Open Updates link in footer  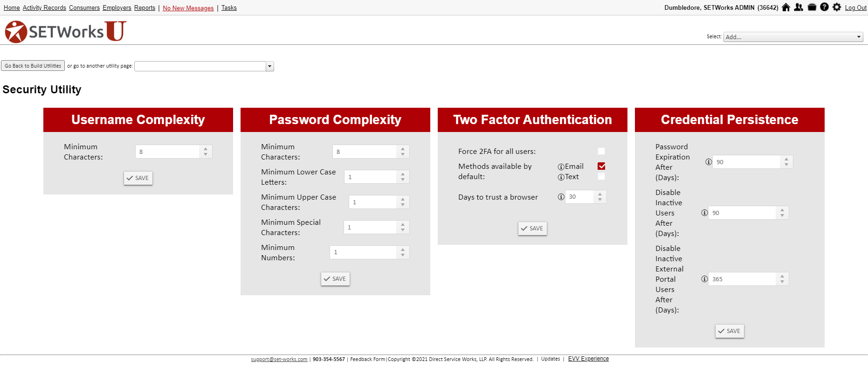pyautogui.click(x=551, y=359)
